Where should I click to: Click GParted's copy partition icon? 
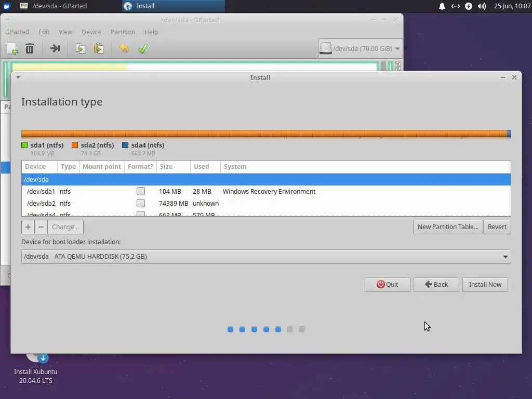pyautogui.click(x=81, y=48)
